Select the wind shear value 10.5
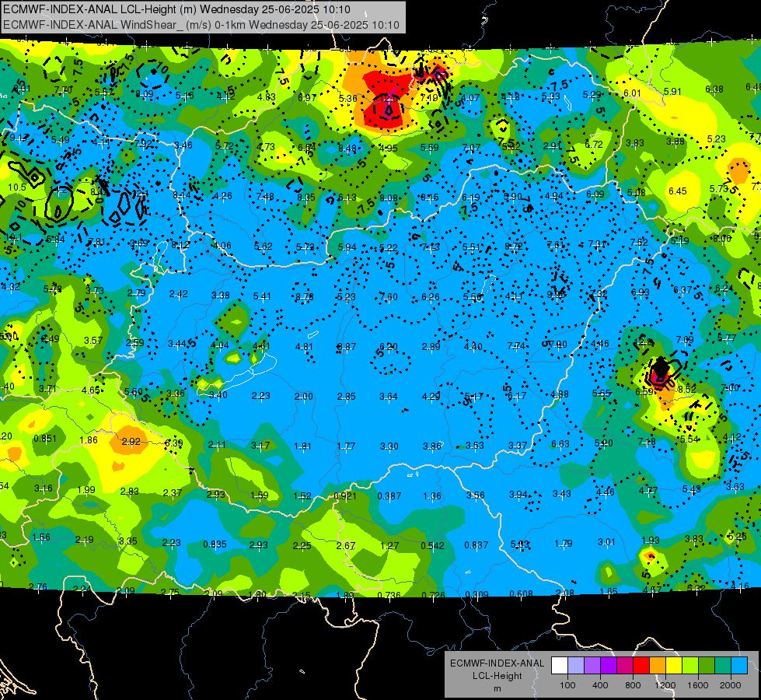This screenshot has height=700, width=761. pos(17,187)
